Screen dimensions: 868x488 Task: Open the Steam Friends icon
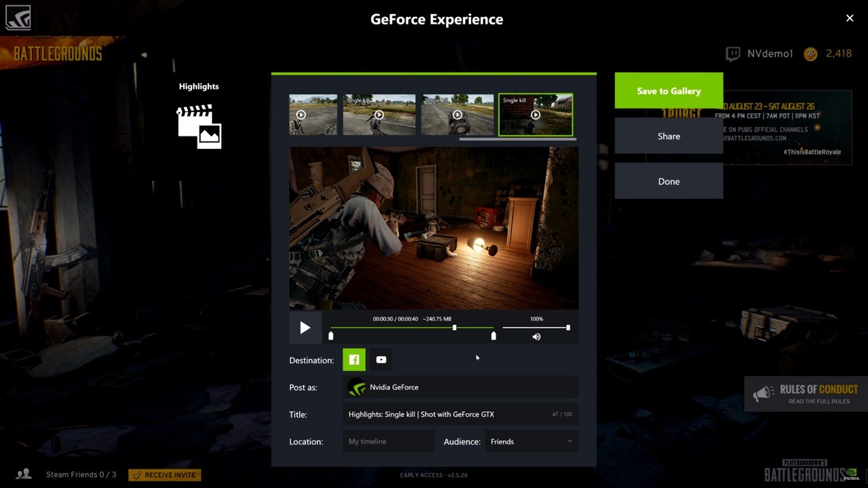click(24, 474)
